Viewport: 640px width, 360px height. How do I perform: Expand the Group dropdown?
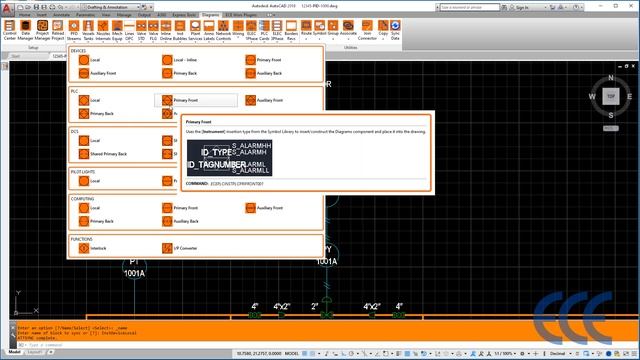333,38
